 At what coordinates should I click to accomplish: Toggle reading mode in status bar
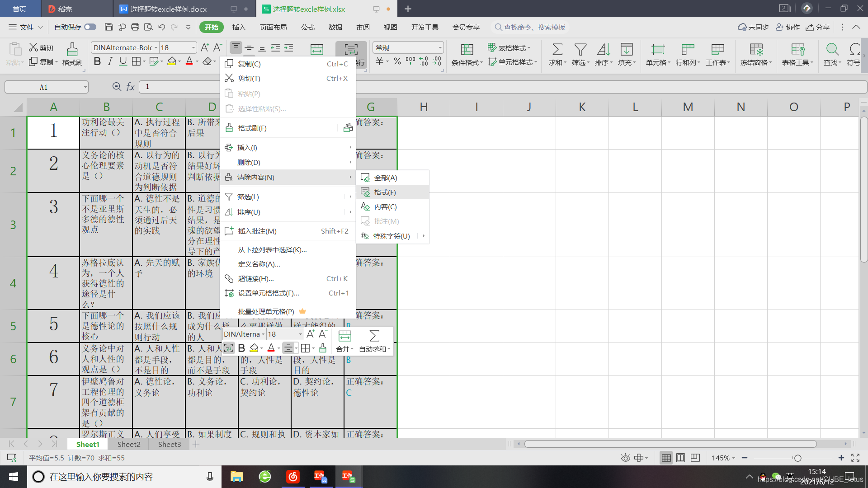coord(638,458)
